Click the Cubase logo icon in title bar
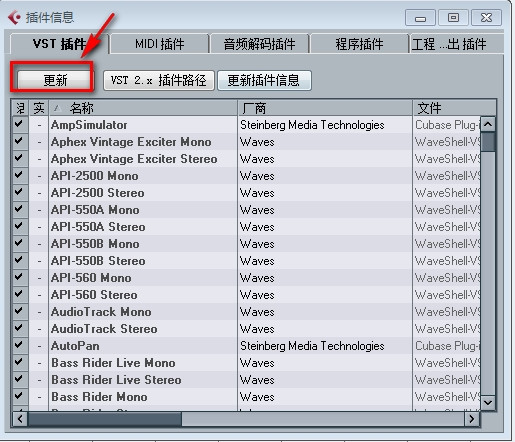This screenshot has height=442, width=515. tap(14, 18)
